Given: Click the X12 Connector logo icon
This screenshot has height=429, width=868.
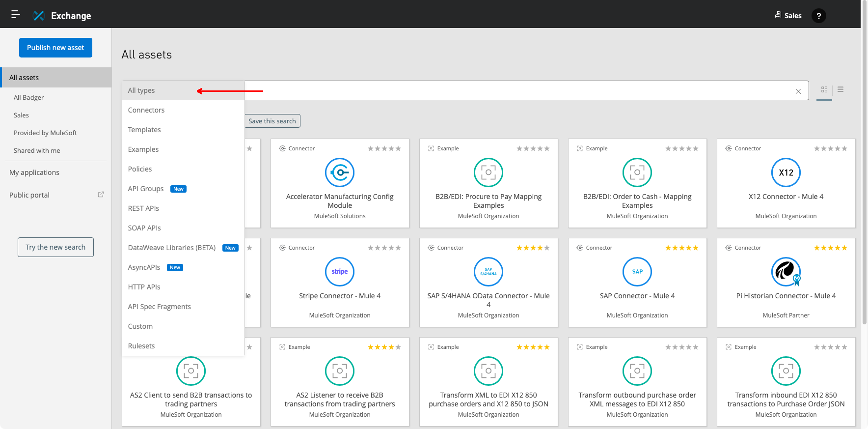Looking at the screenshot, I should [786, 172].
